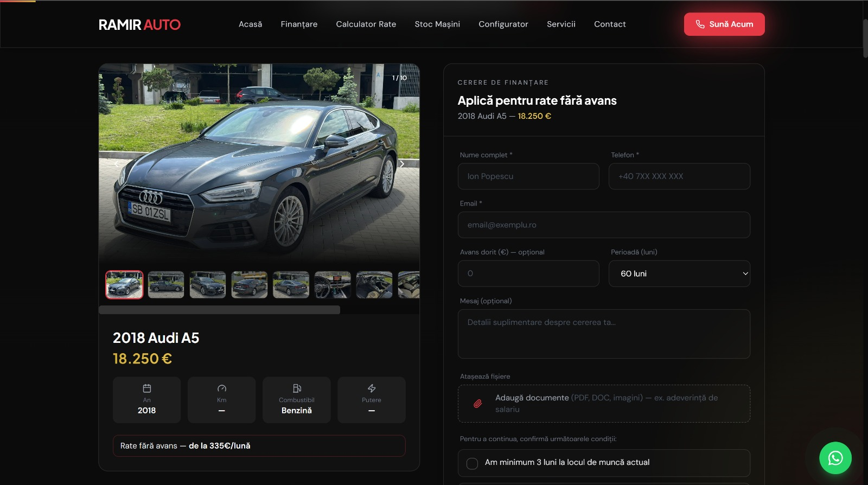
Task: Select the partially visible eighth thumbnail
Action: 409,285
